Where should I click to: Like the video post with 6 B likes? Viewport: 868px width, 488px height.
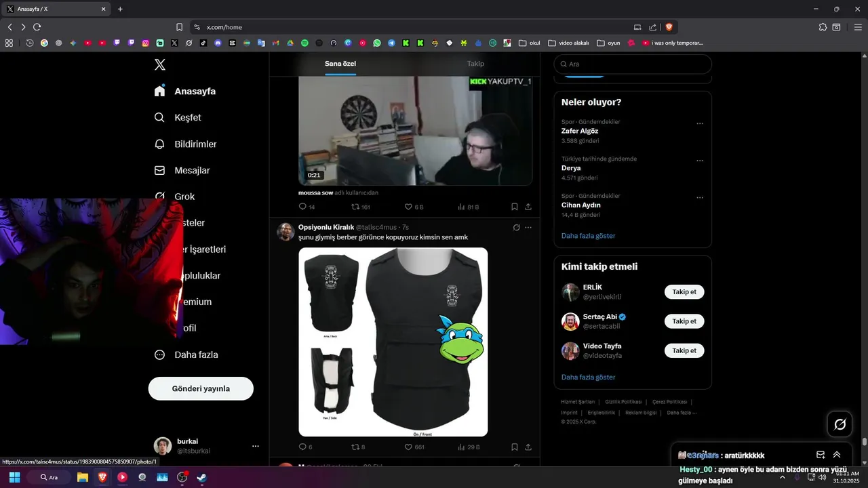pos(414,207)
